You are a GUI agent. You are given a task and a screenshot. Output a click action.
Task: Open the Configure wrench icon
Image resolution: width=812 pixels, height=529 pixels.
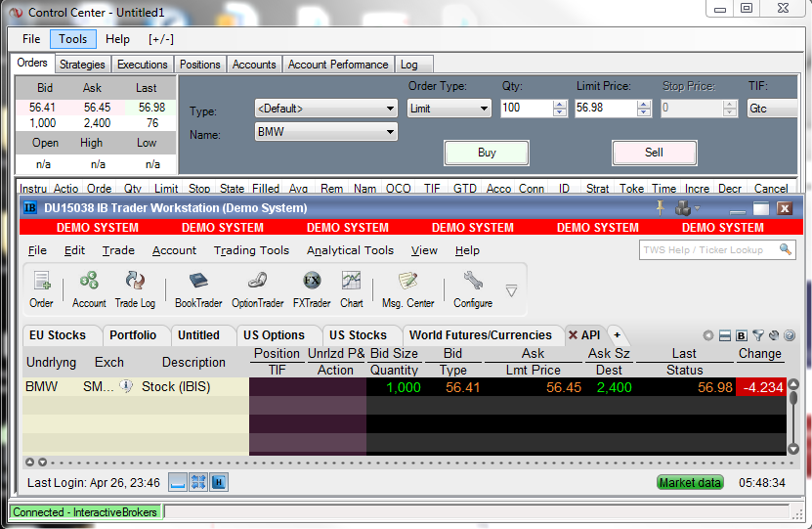coord(473,289)
